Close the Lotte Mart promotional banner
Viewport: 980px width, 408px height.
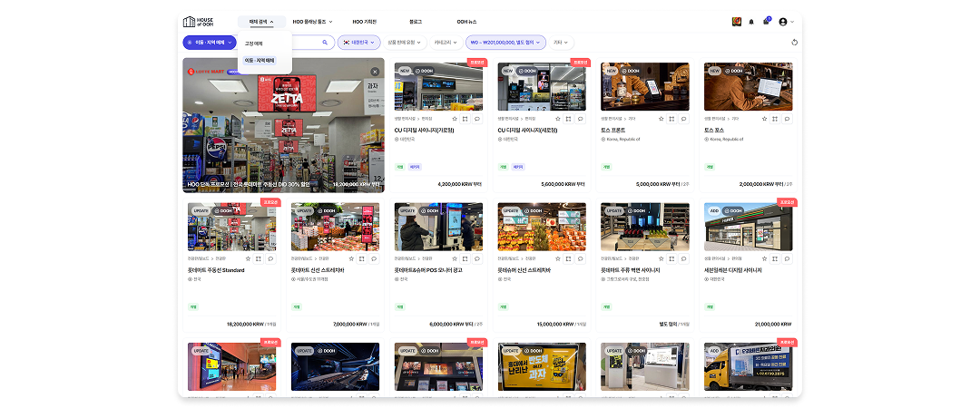pos(375,72)
